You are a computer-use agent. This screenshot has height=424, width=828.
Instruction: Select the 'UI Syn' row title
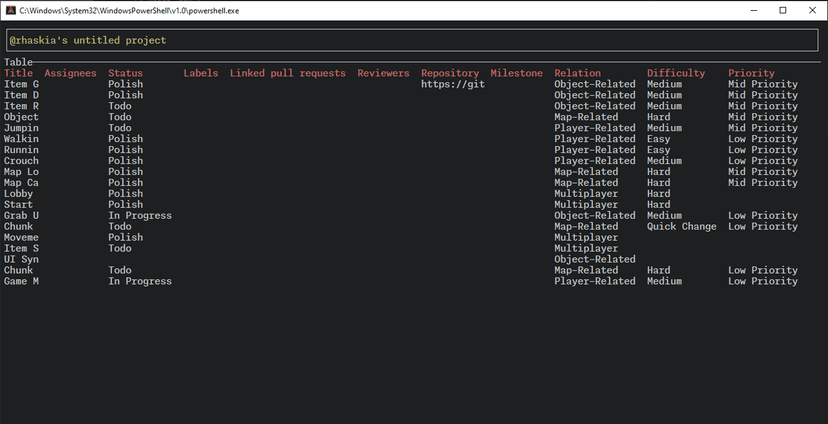click(21, 259)
